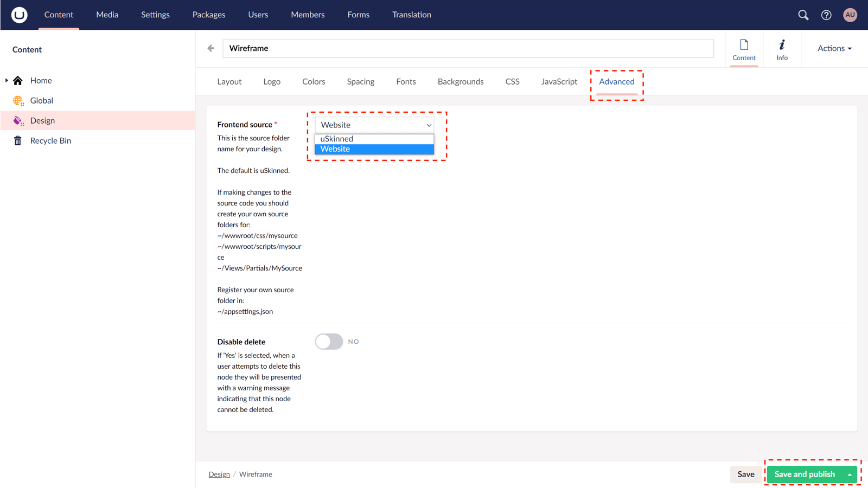
Task: Expand the Home tree node
Action: tap(5, 80)
